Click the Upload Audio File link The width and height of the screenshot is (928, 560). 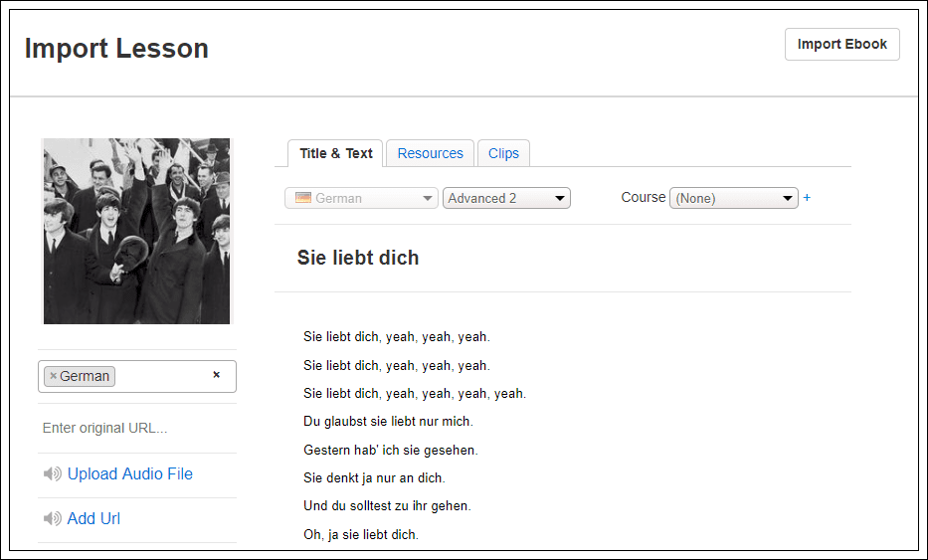[129, 474]
